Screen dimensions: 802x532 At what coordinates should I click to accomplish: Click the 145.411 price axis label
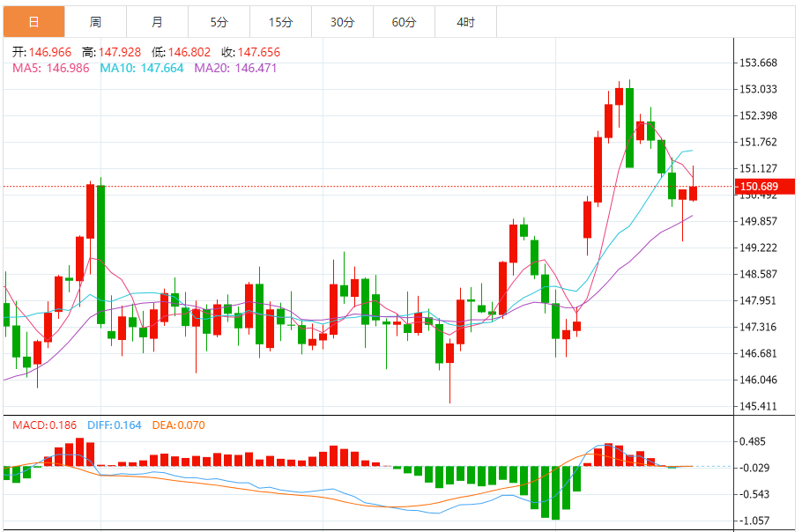(x=758, y=406)
